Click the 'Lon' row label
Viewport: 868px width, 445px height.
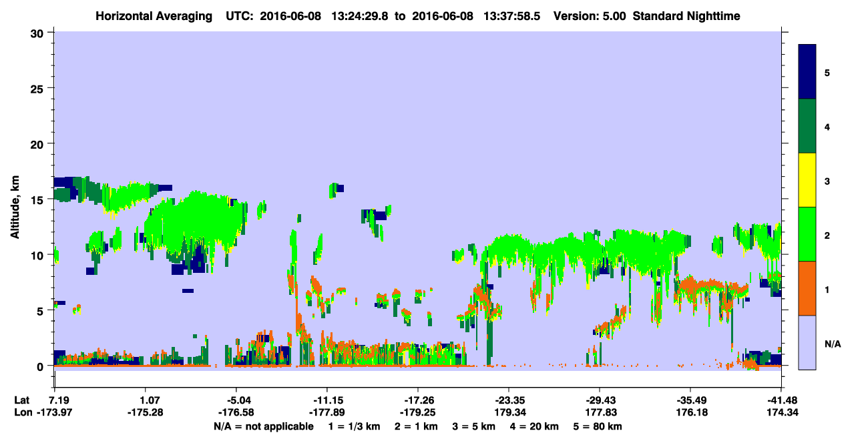coord(22,413)
